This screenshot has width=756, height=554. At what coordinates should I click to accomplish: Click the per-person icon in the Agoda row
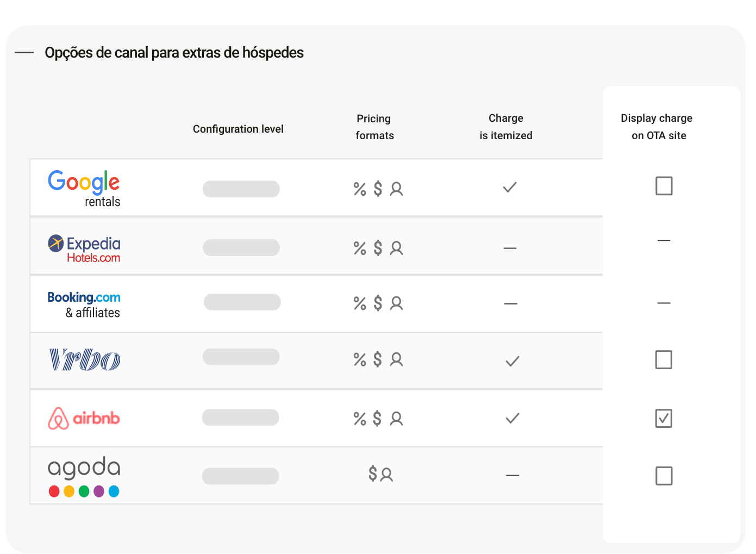(x=386, y=475)
